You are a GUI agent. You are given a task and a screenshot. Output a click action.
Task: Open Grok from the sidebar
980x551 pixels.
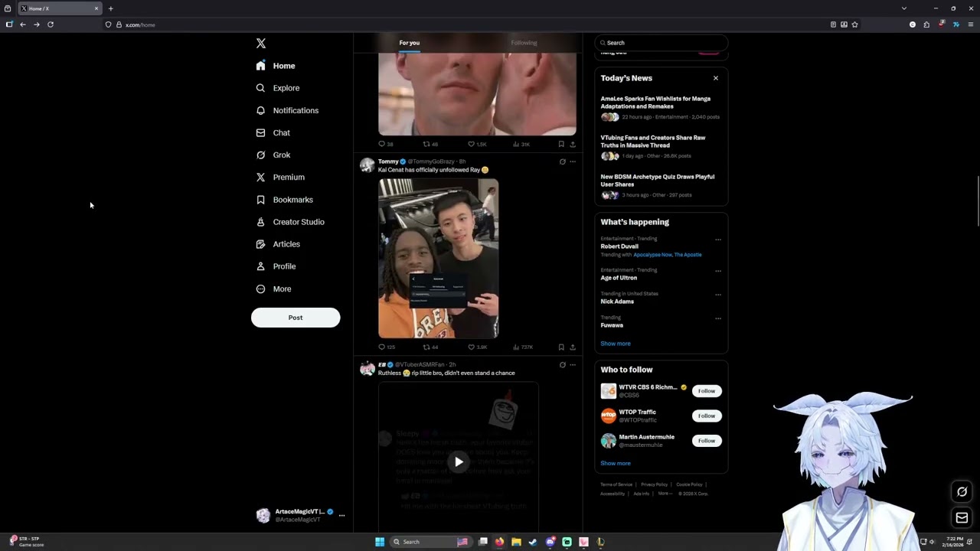click(x=273, y=155)
